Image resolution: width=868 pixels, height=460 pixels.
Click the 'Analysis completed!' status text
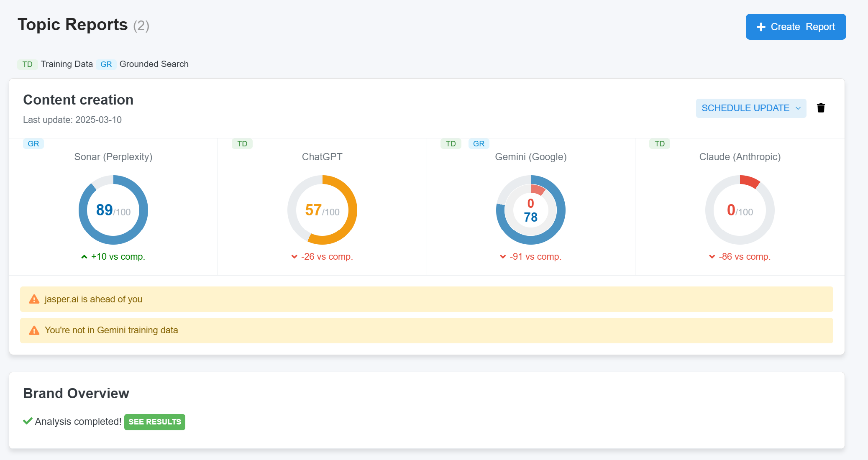point(78,422)
